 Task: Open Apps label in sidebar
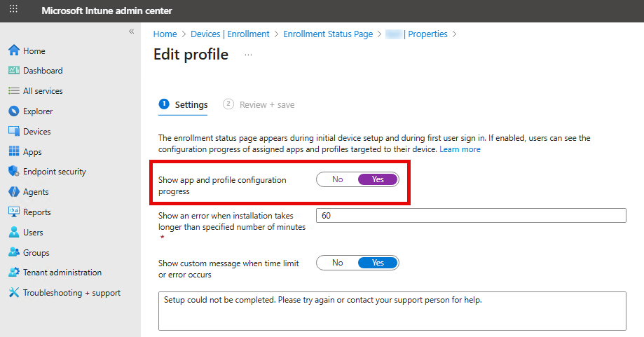32,152
